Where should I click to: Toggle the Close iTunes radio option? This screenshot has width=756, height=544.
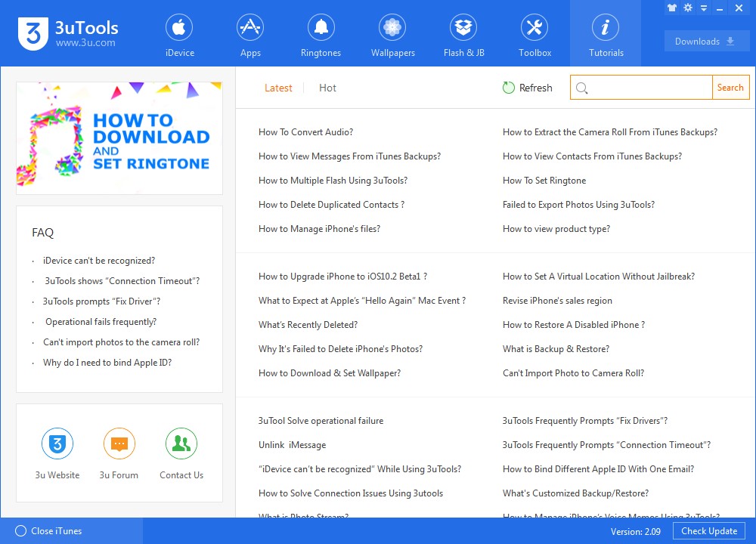pyautogui.click(x=20, y=531)
